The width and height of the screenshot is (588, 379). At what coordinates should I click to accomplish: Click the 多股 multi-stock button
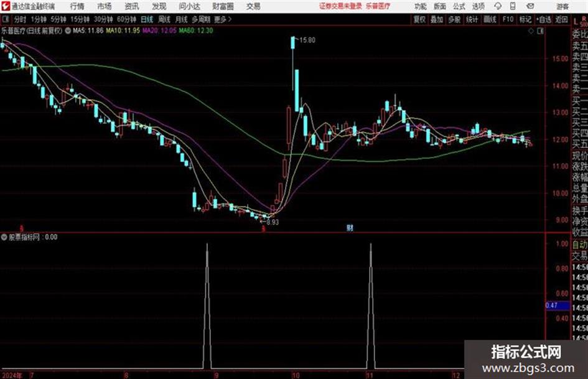pos(454,19)
